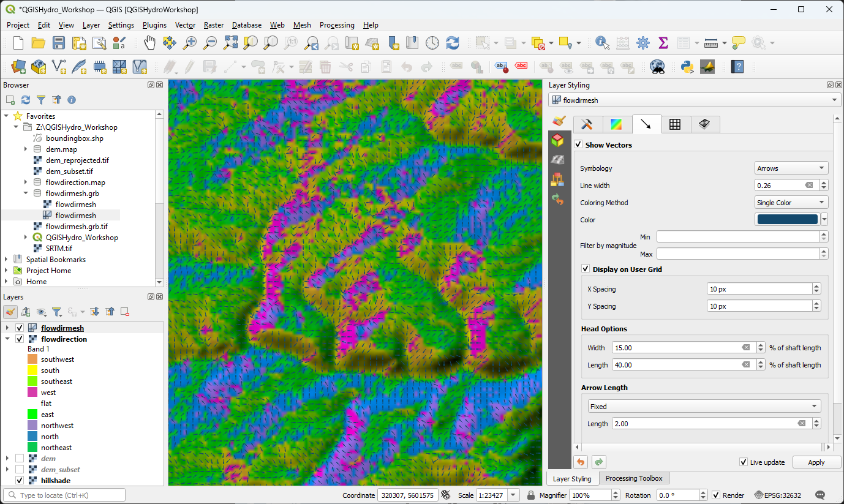Click the vector arrow Color swatch
The height and width of the screenshot is (504, 844).
[787, 219]
